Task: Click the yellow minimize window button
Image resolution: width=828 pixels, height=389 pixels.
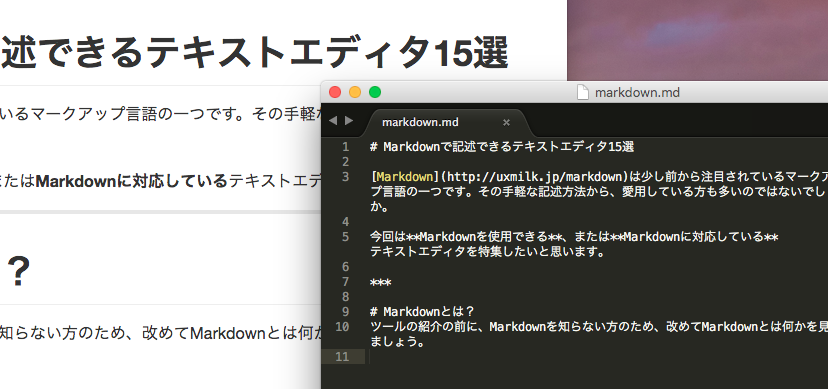Action: coord(355,92)
